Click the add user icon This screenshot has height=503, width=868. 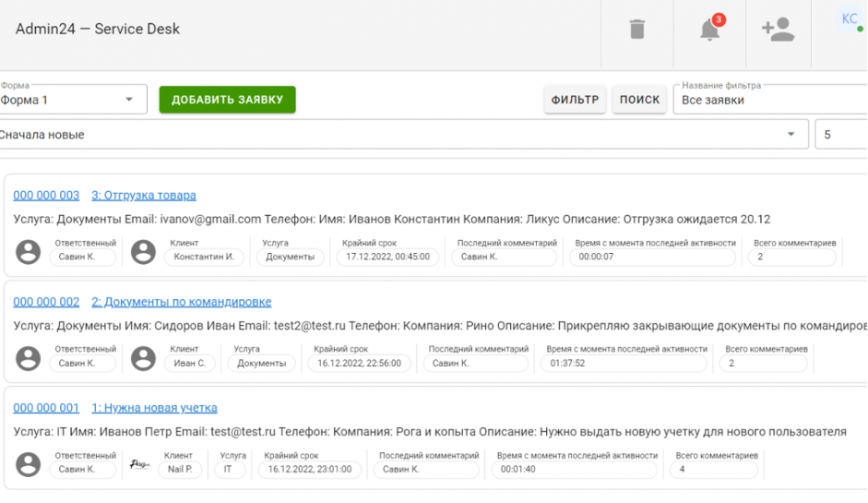[778, 30]
